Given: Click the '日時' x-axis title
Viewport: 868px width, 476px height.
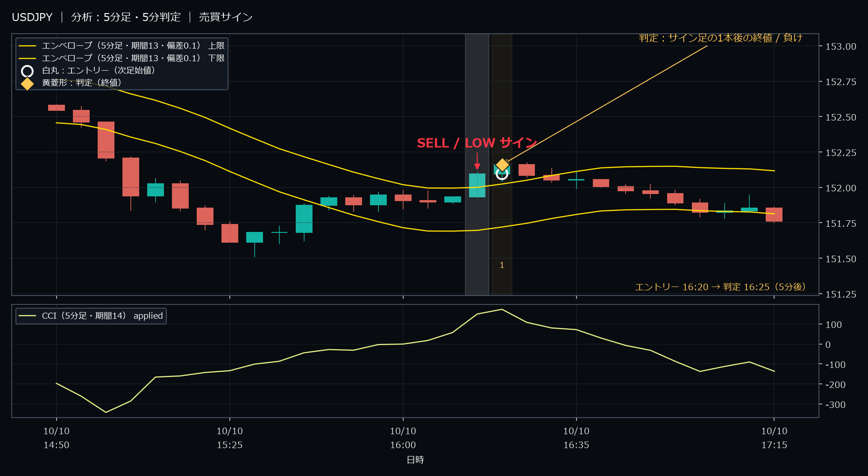Looking at the screenshot, I should click(x=415, y=460).
